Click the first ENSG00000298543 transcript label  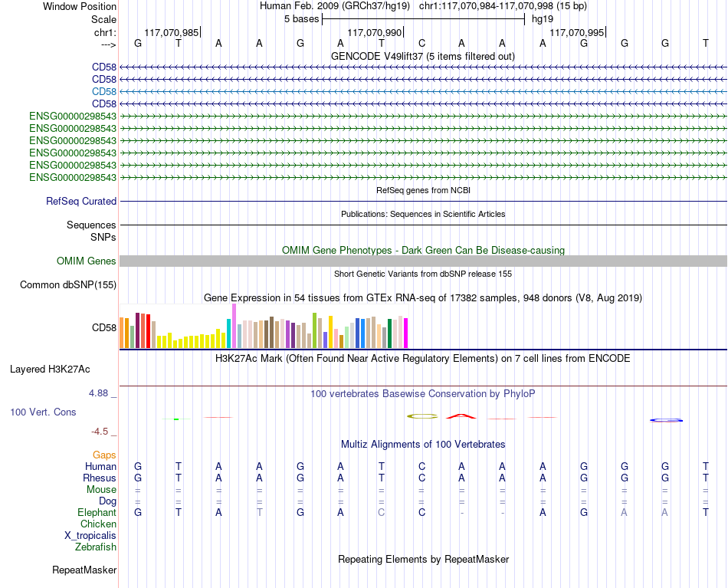pyautogui.click(x=73, y=116)
